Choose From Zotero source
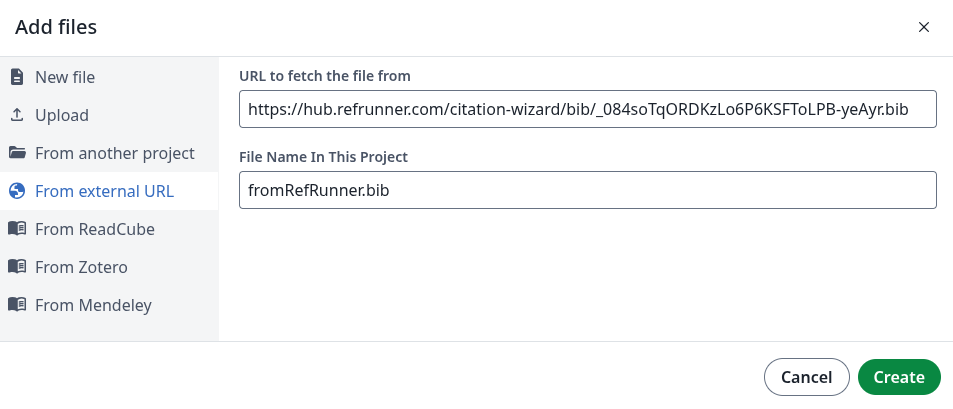953x409 pixels. pyautogui.click(x=109, y=267)
